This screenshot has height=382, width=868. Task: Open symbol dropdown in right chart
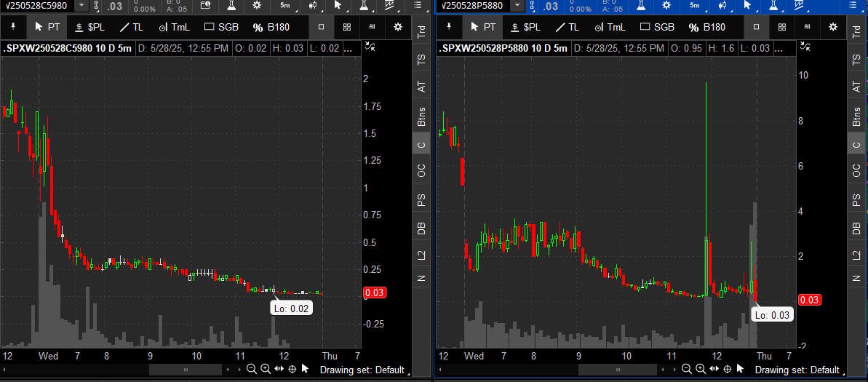coord(517,5)
